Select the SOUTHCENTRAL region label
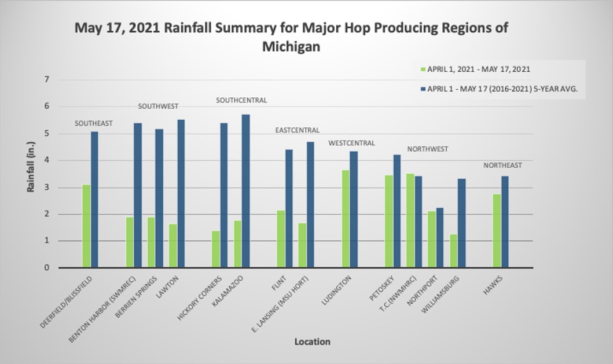The height and width of the screenshot is (364, 613). (x=241, y=101)
